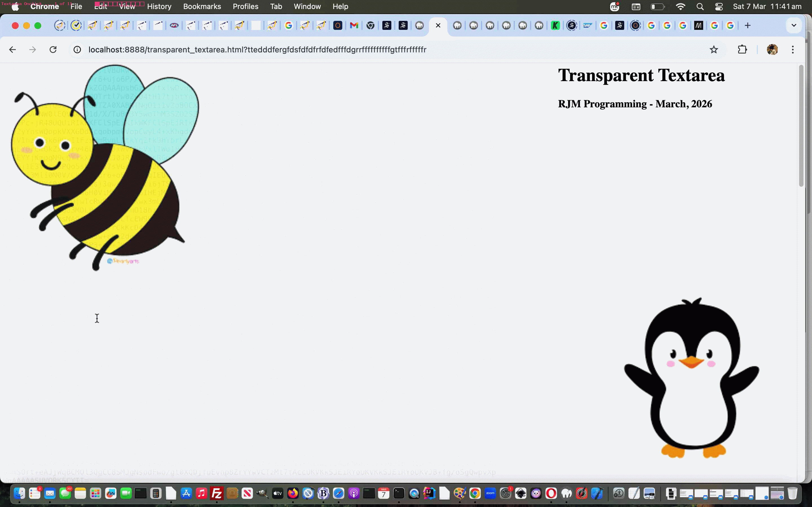Click the back navigation arrow
This screenshot has width=812, height=507.
point(12,49)
